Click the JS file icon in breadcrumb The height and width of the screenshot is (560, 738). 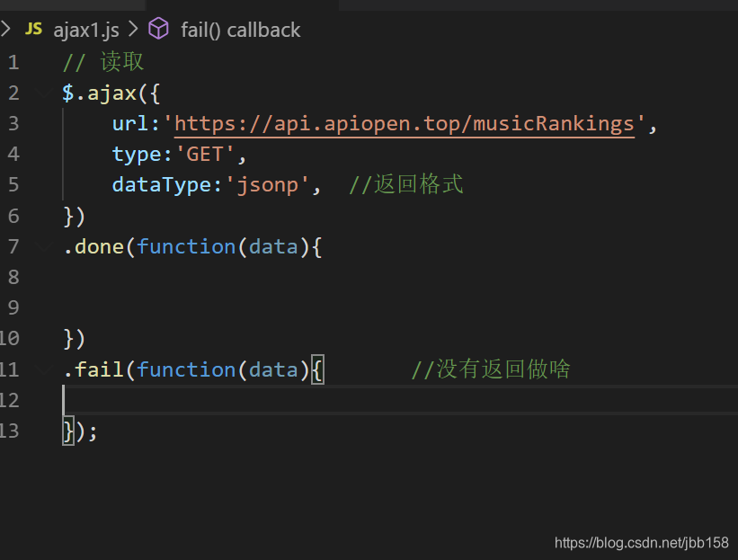tap(33, 29)
